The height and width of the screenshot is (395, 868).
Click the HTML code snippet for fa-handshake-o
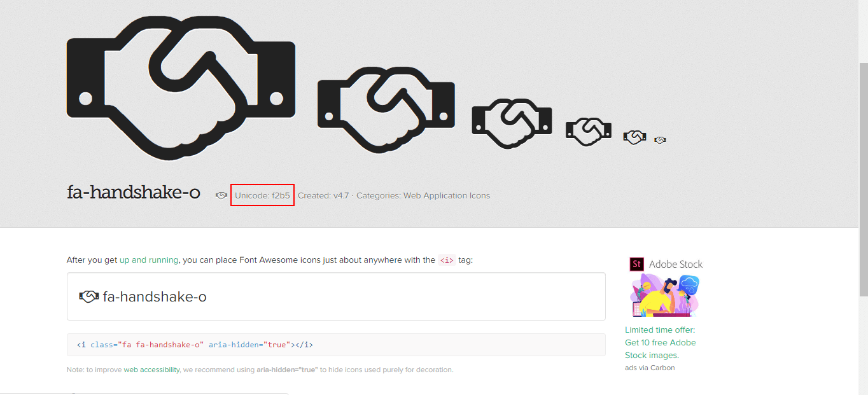195,345
